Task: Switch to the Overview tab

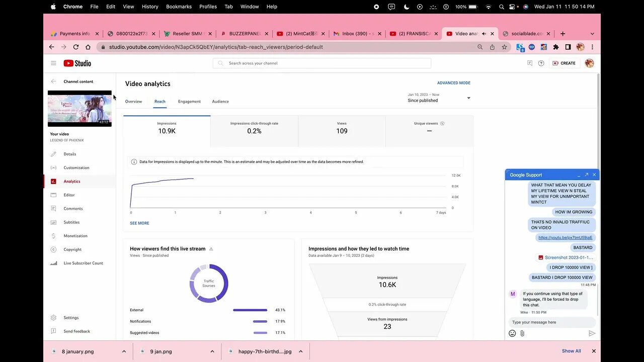Action: click(x=133, y=102)
